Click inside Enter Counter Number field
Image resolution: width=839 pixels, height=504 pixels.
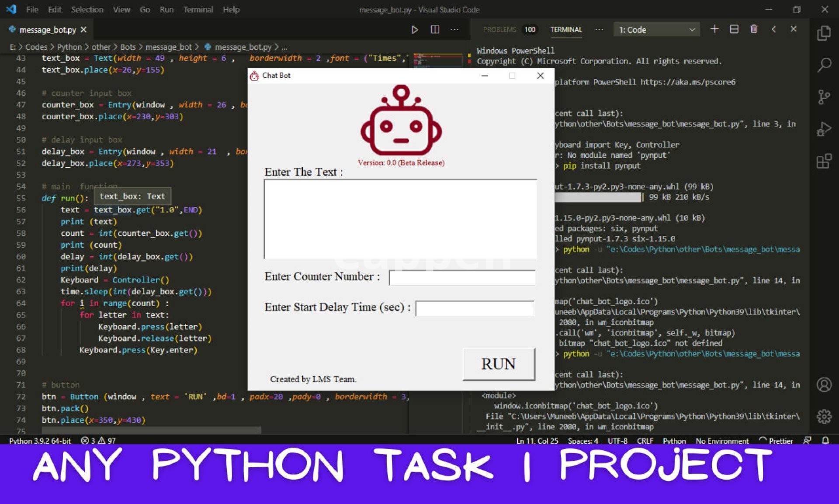click(x=461, y=278)
